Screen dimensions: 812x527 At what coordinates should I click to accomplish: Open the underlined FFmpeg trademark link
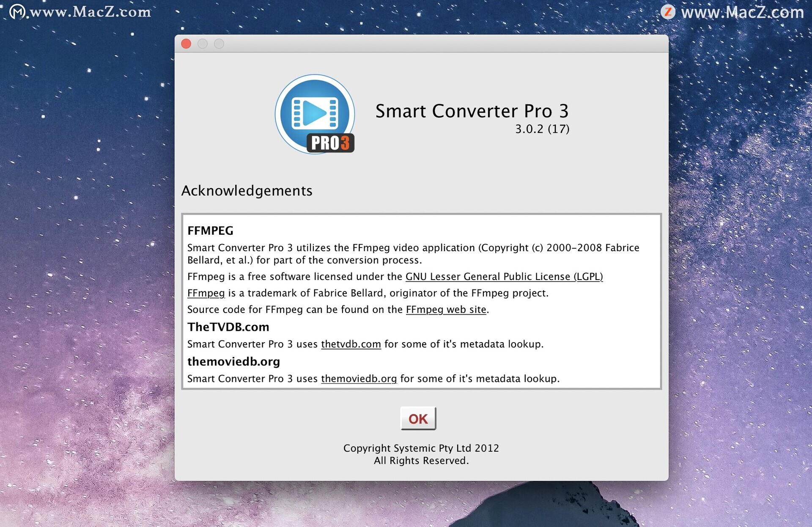click(206, 293)
